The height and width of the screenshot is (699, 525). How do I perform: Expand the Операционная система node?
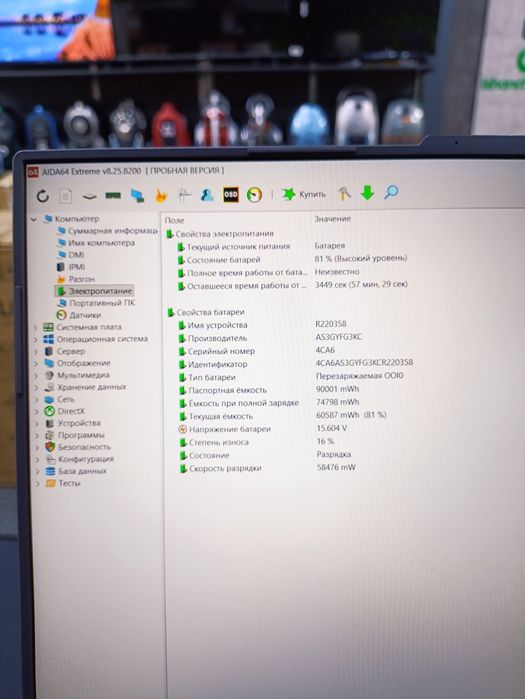click(x=37, y=340)
